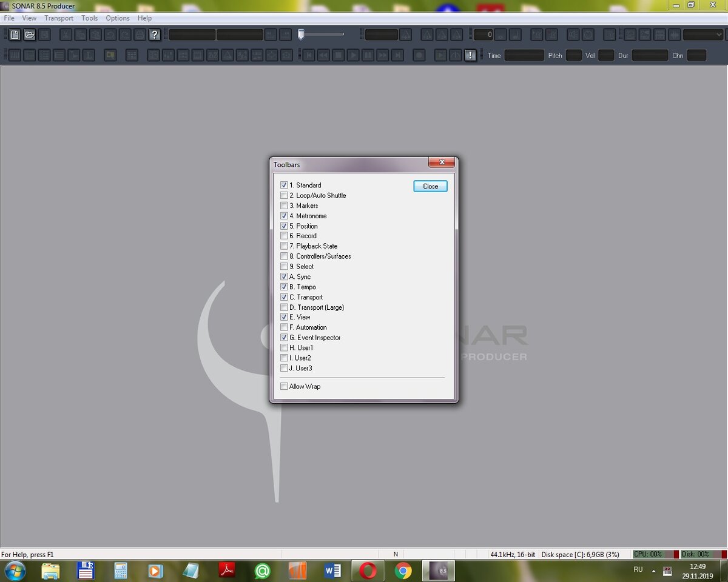The height and width of the screenshot is (582, 728).
Task: Enable the 9. Select toolbar checkbox
Action: [x=284, y=266]
